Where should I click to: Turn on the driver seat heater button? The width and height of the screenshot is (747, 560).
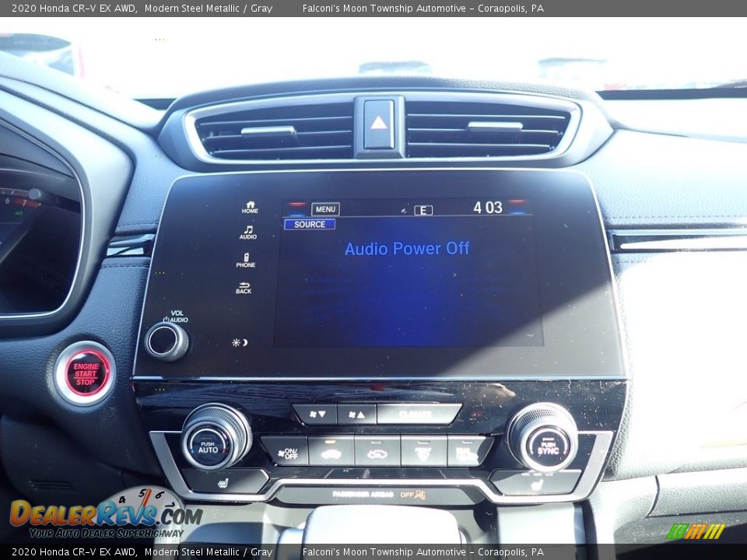click(x=224, y=481)
